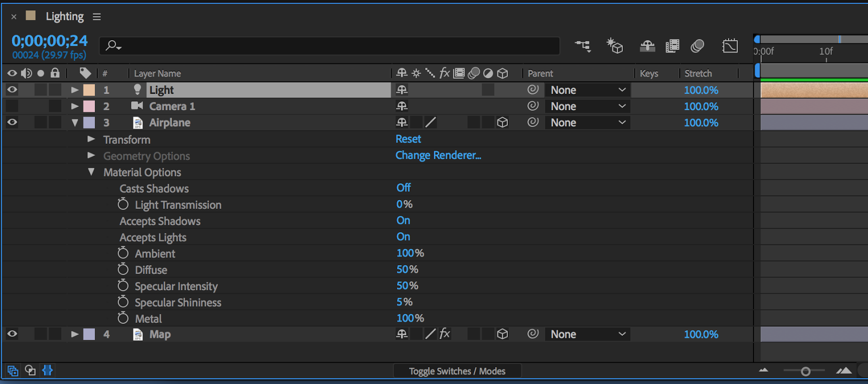
Task: Select the Lighting composition tab
Action: pyautogui.click(x=65, y=16)
